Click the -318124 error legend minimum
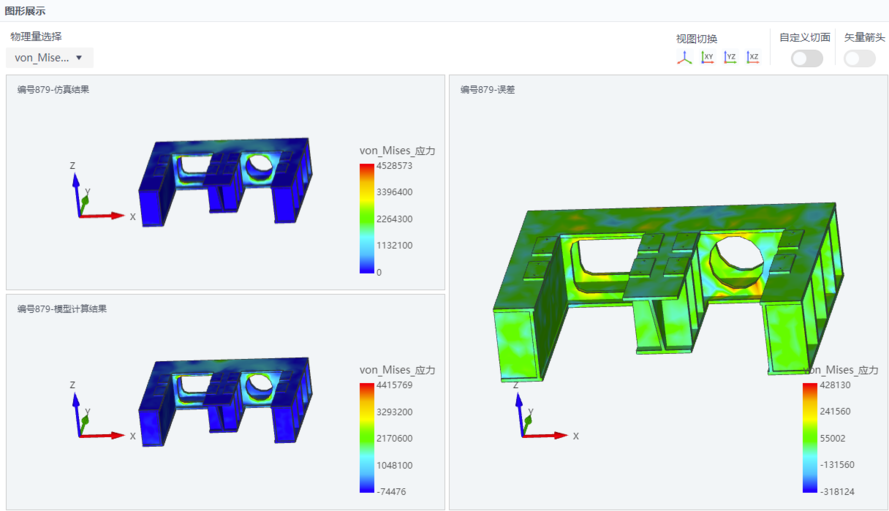889x511 pixels. (x=837, y=492)
